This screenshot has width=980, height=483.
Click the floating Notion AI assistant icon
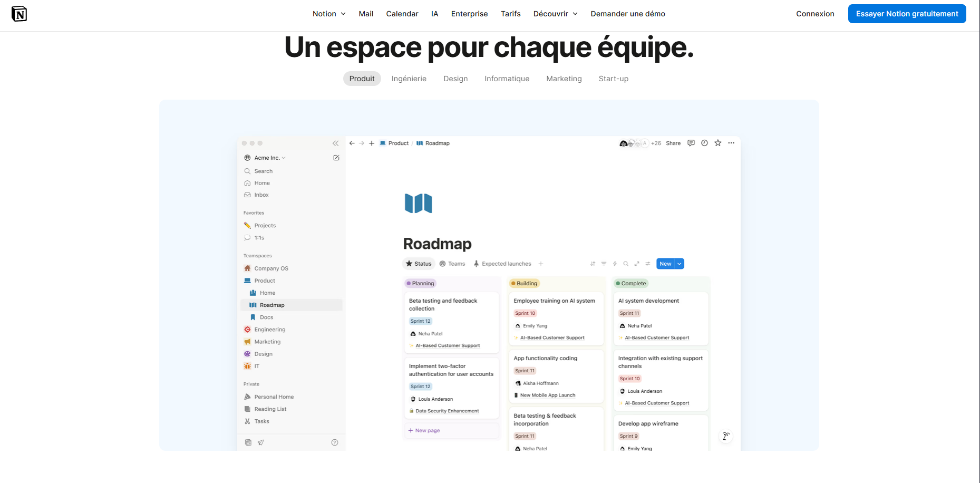(726, 436)
